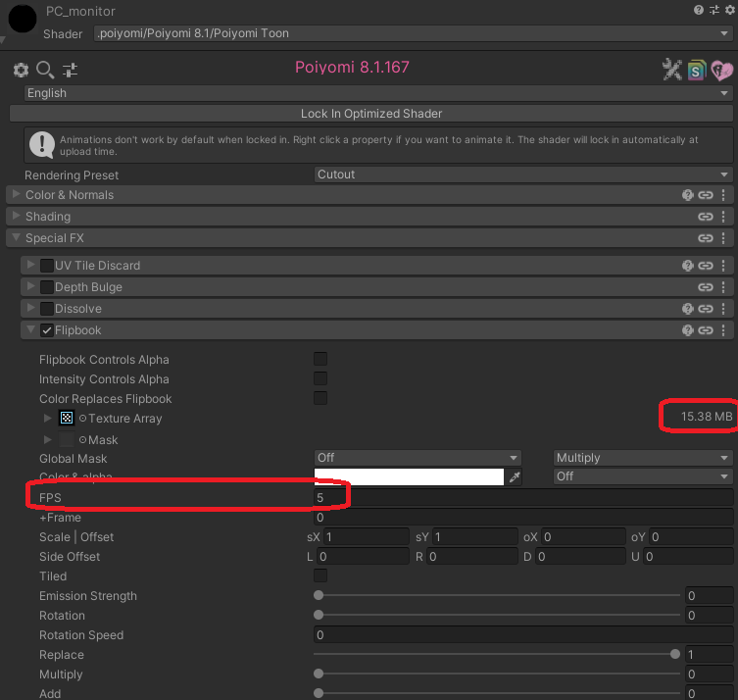Open help for UV Tile Discard
This screenshot has height=700, width=738.
coord(688,266)
